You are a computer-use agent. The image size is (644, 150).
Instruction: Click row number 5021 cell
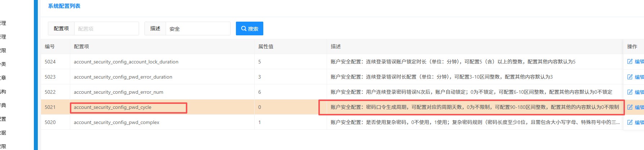(x=50, y=107)
